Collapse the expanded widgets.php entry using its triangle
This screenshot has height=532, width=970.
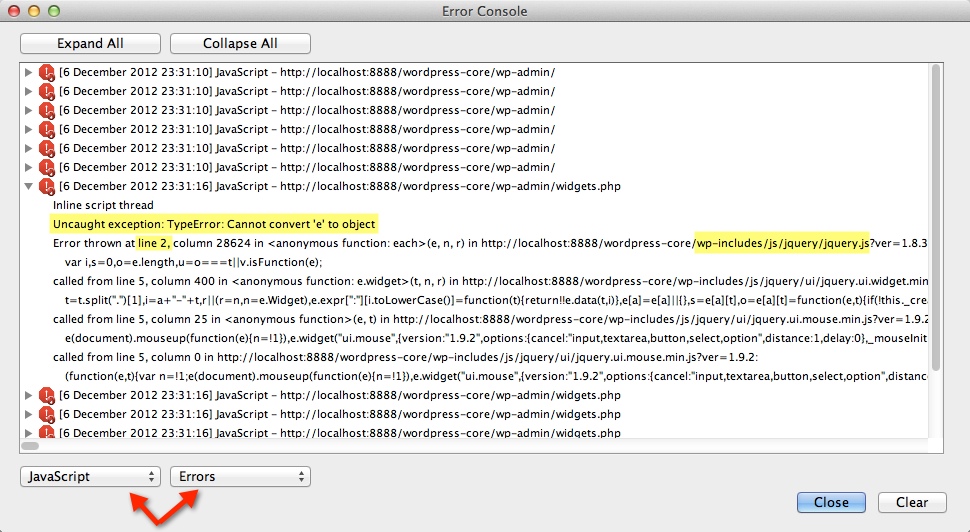click(29, 187)
